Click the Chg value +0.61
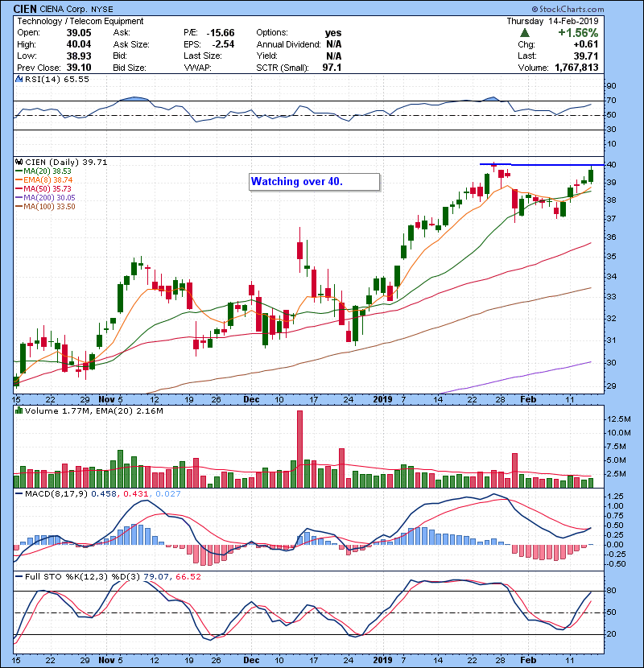This screenshot has height=668, width=644. click(x=585, y=44)
